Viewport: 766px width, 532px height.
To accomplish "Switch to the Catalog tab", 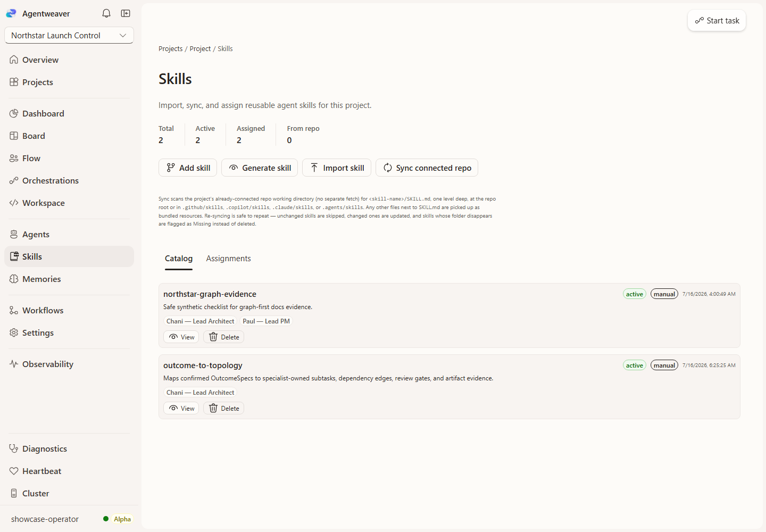I will (x=179, y=259).
